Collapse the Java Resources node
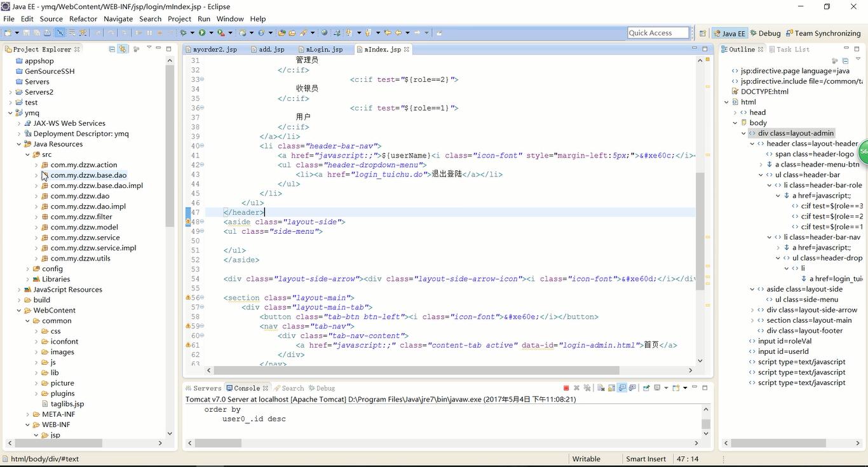868x467 pixels. click(19, 144)
